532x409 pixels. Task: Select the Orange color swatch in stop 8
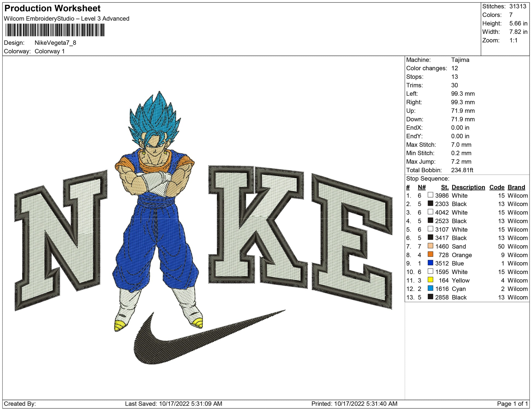pos(430,254)
